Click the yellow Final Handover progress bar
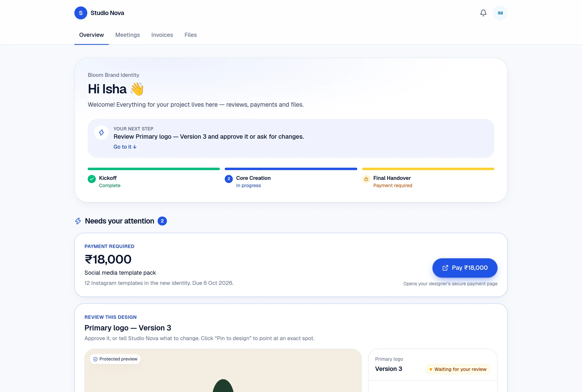The width and height of the screenshot is (582, 392). [428, 169]
